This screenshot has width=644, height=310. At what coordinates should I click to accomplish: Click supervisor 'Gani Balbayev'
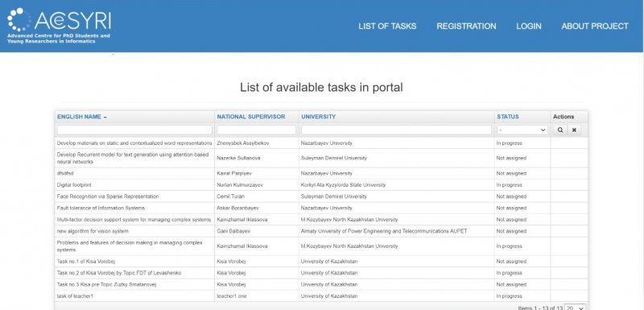point(233,231)
